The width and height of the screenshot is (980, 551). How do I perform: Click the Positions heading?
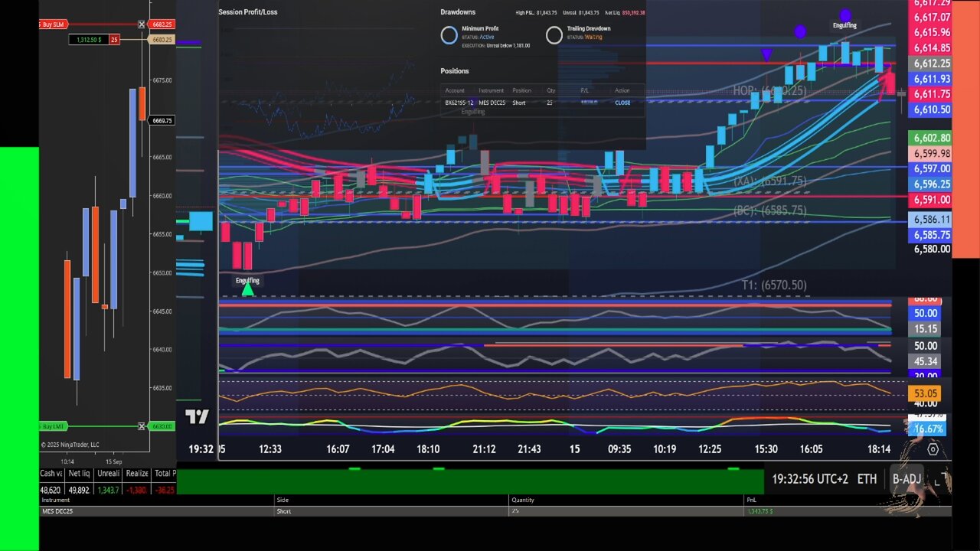pyautogui.click(x=455, y=71)
